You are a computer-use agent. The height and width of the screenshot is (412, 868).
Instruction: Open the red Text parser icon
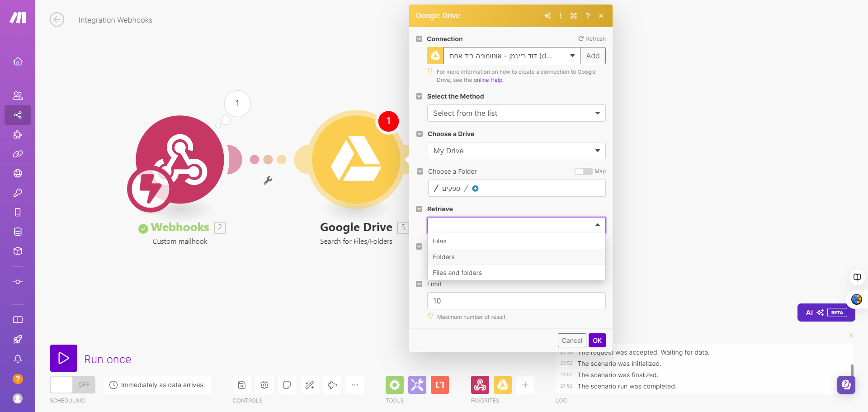click(440, 385)
